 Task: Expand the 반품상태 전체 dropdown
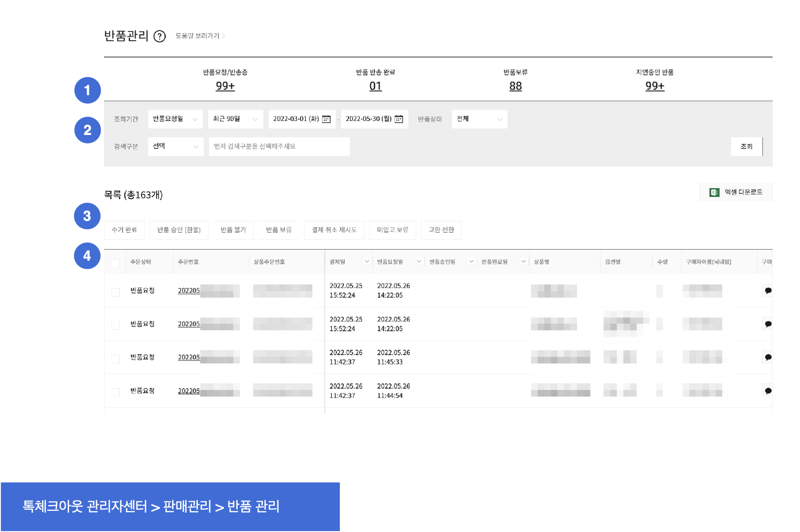479,119
